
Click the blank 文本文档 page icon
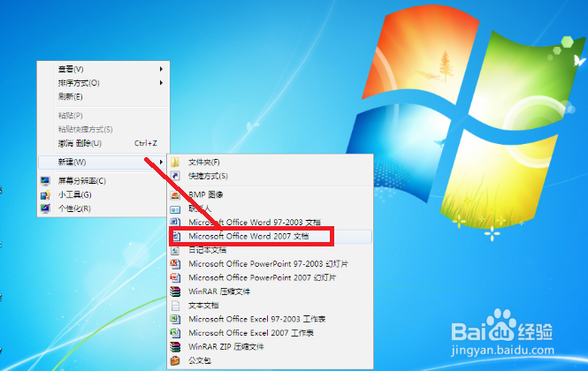click(x=175, y=306)
